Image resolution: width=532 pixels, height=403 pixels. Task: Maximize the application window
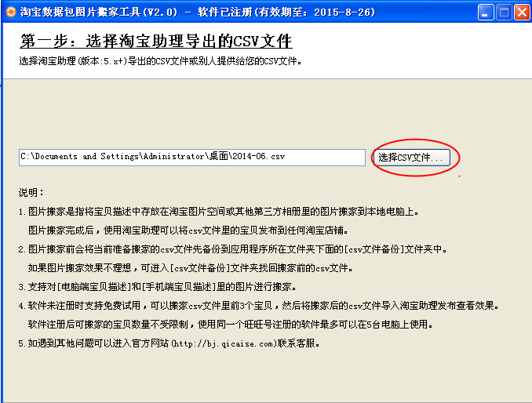pos(504,13)
